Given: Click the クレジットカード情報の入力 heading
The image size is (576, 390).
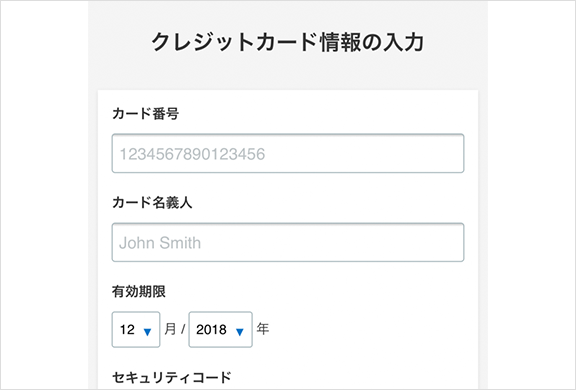Looking at the screenshot, I should (x=288, y=41).
